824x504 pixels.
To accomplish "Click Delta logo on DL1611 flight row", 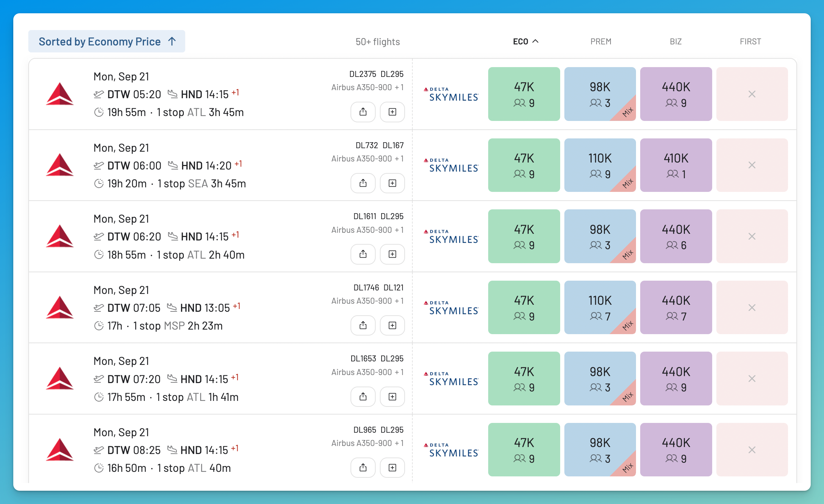I will (x=60, y=236).
